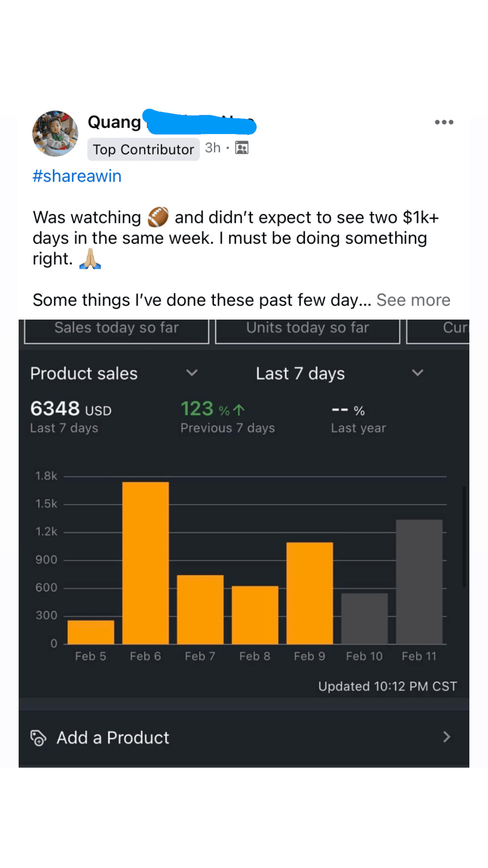Click the Add a Product tag icon
This screenshot has height=868, width=488.
[x=38, y=738]
